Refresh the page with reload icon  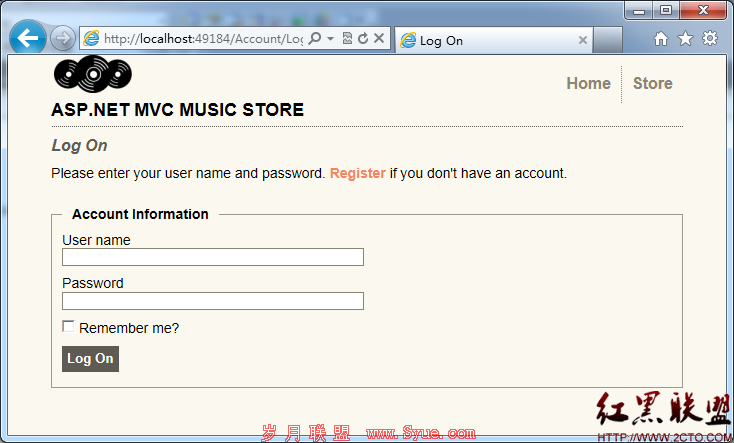[x=363, y=38]
